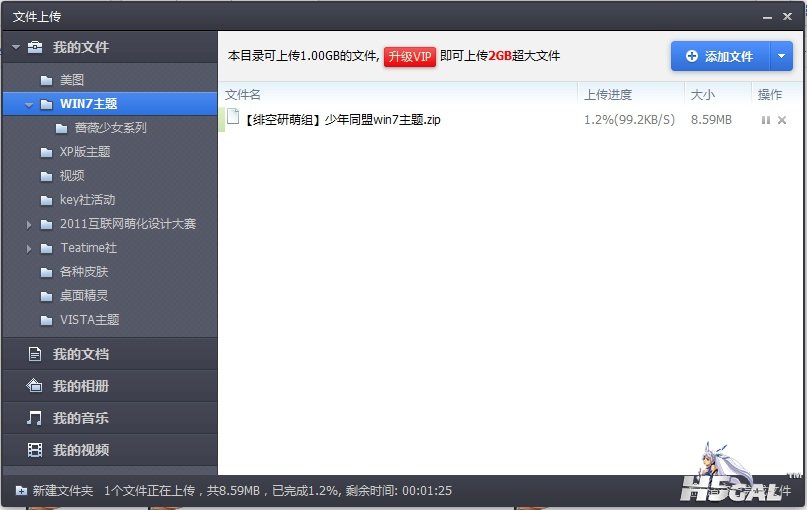Click the 1.2%(99.2KB/S) upload progress value
The width and height of the screenshot is (807, 510).
629,120
